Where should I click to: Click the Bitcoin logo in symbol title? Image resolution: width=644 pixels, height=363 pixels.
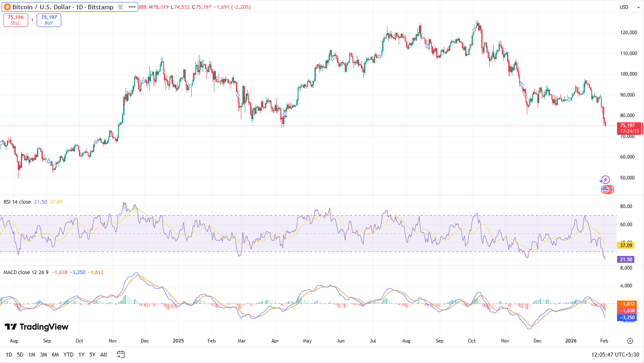[x=7, y=7]
